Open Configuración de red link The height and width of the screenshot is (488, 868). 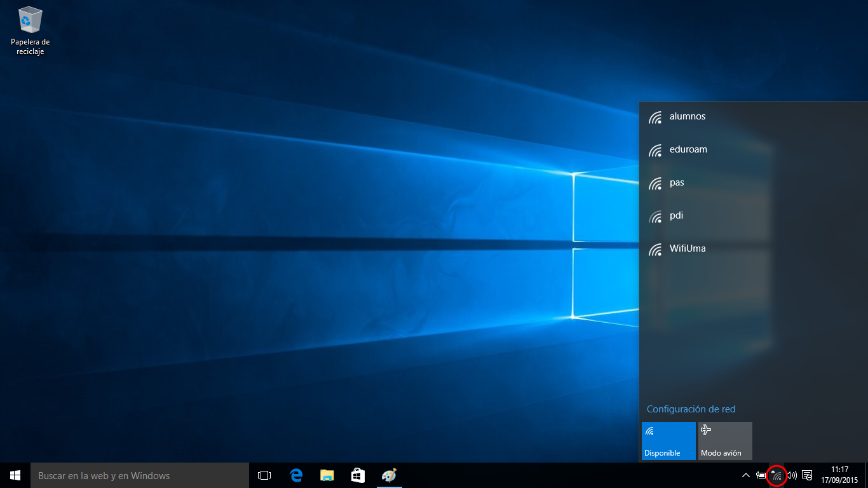click(x=691, y=409)
